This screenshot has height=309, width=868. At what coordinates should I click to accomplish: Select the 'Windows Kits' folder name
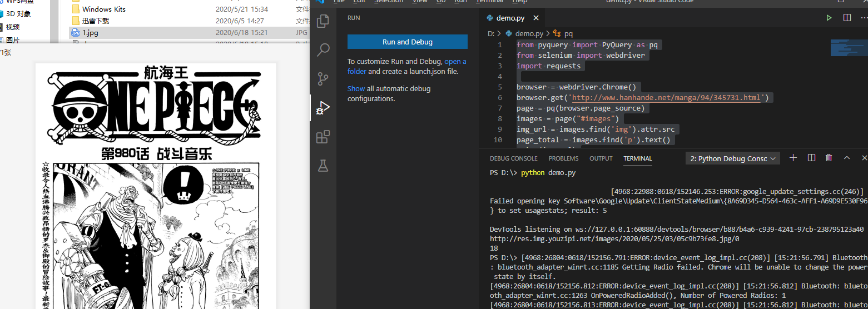(x=104, y=9)
